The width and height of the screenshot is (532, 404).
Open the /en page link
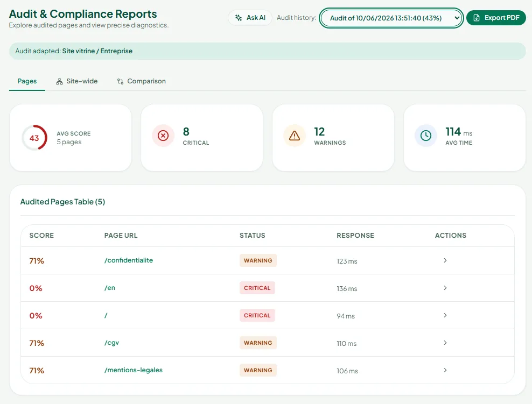(x=110, y=288)
